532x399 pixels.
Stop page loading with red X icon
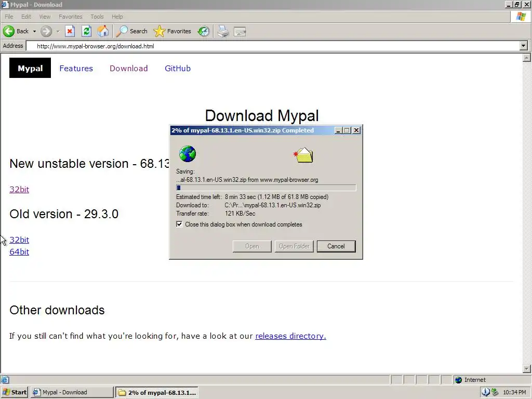coord(70,31)
